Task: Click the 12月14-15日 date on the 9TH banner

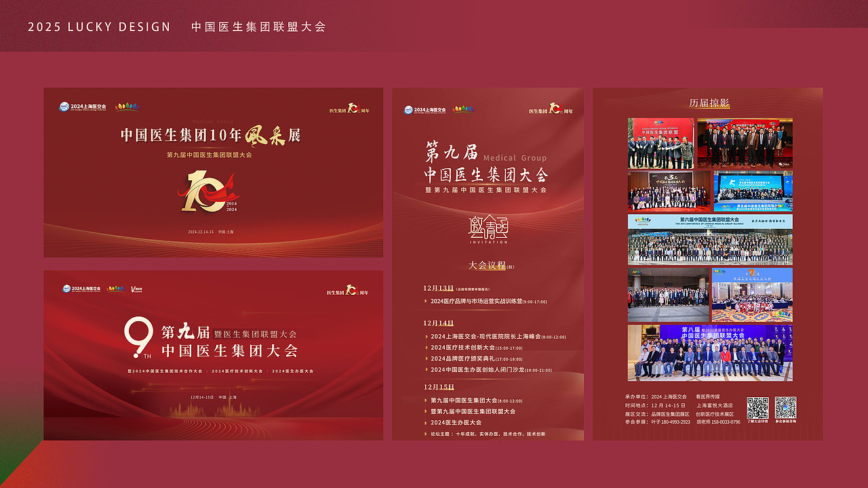Action: click(x=201, y=397)
